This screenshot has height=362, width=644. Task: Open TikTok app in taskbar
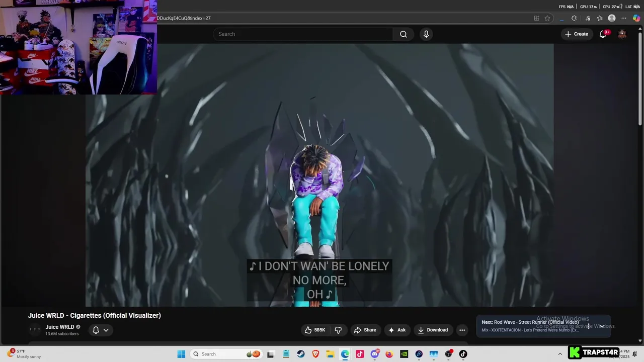[463, 354]
